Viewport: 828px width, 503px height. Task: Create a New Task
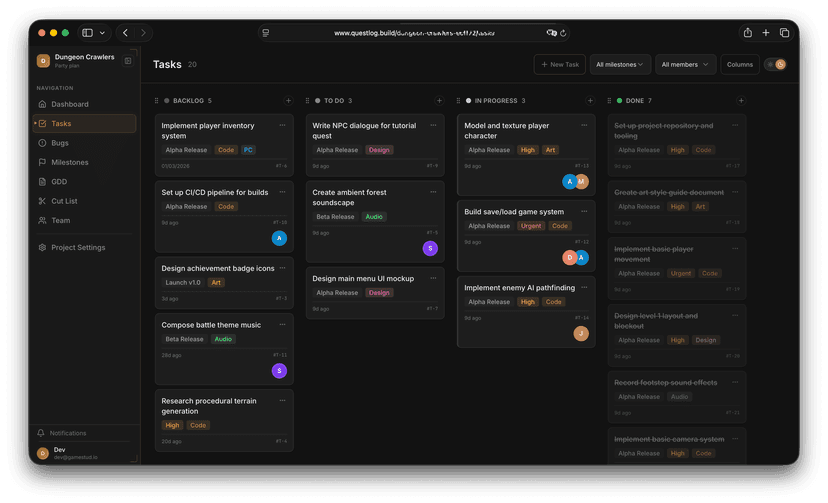(x=560, y=64)
